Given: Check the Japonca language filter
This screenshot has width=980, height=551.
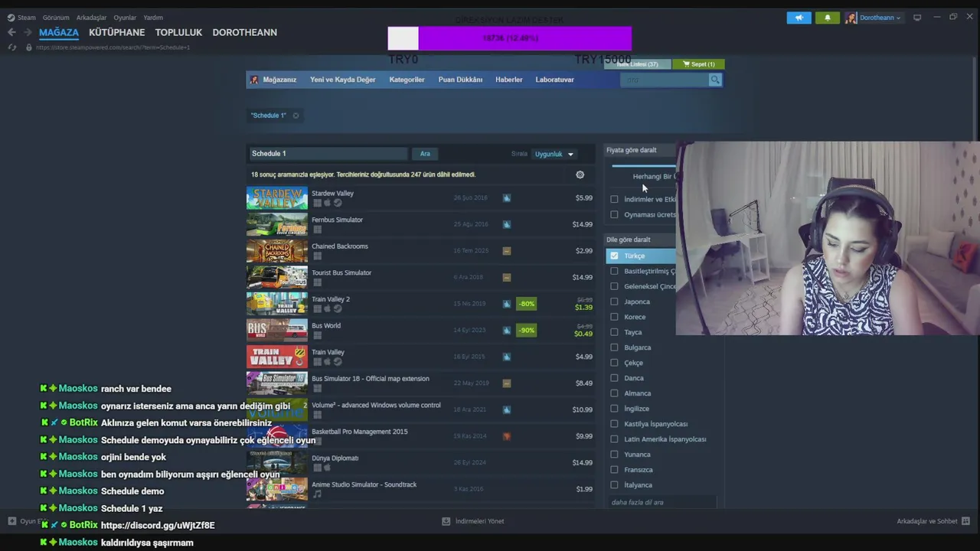Looking at the screenshot, I should point(614,302).
